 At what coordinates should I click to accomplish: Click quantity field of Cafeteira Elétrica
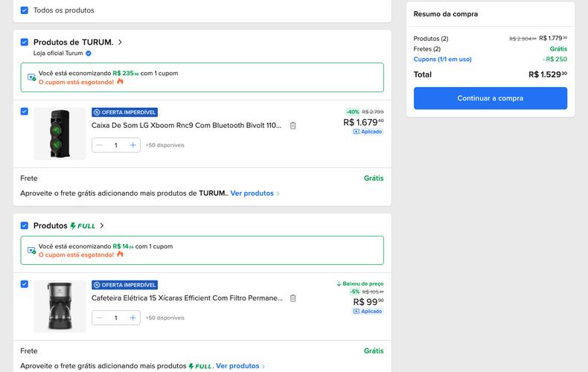point(116,318)
